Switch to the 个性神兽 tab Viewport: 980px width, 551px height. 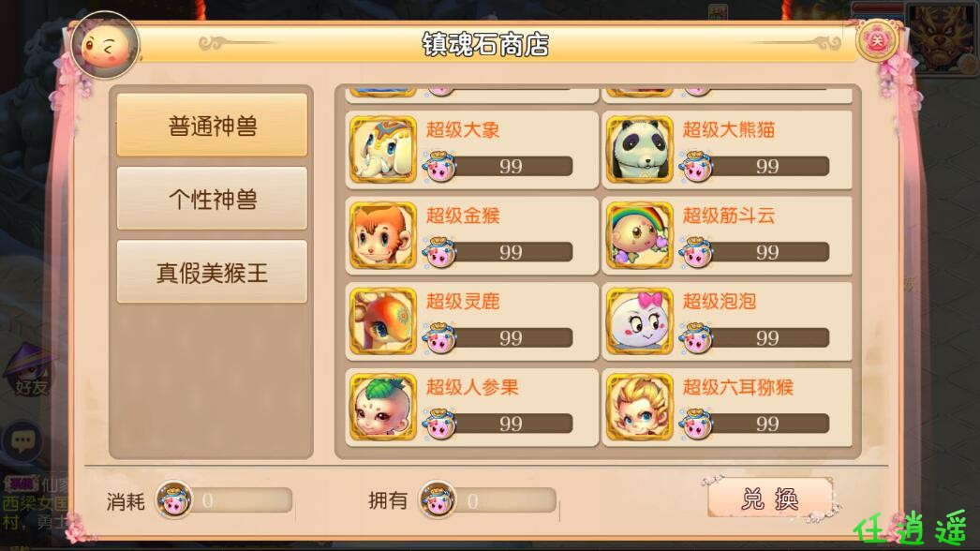212,199
